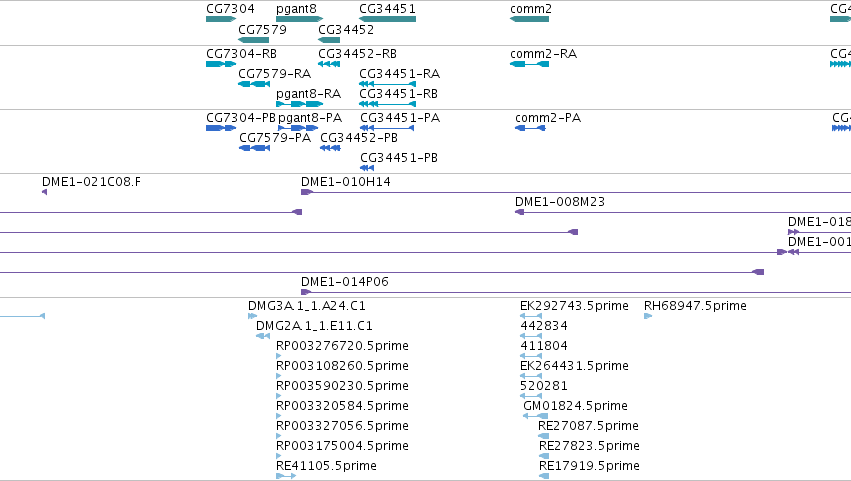Screen dimensions: 851x481
Task: Select transcript CG7304-RB label
Action: tap(242, 54)
